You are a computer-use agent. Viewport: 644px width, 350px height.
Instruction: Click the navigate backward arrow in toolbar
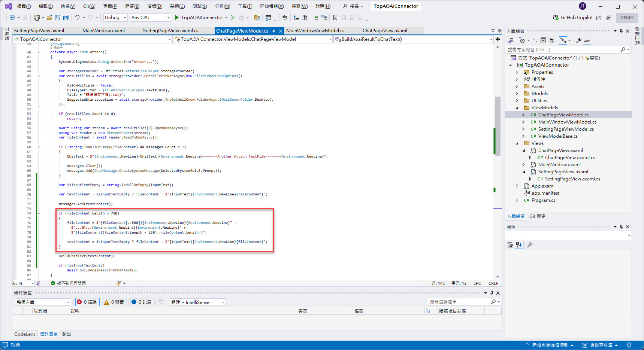click(x=12, y=18)
